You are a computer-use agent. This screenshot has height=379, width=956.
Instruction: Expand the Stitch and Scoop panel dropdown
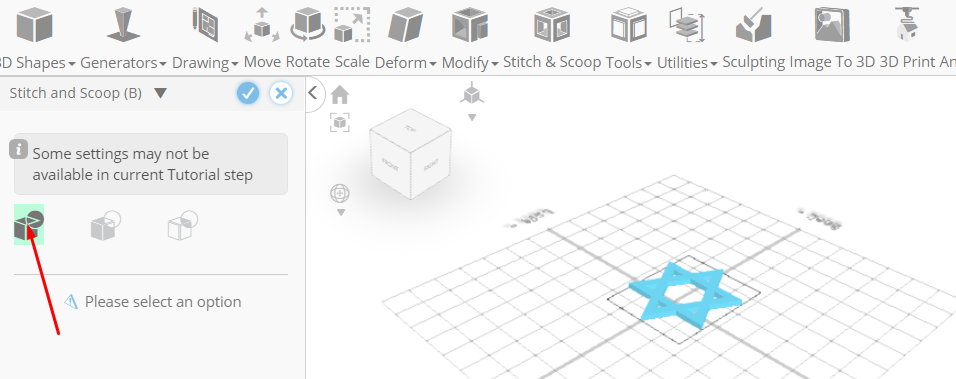(160, 93)
